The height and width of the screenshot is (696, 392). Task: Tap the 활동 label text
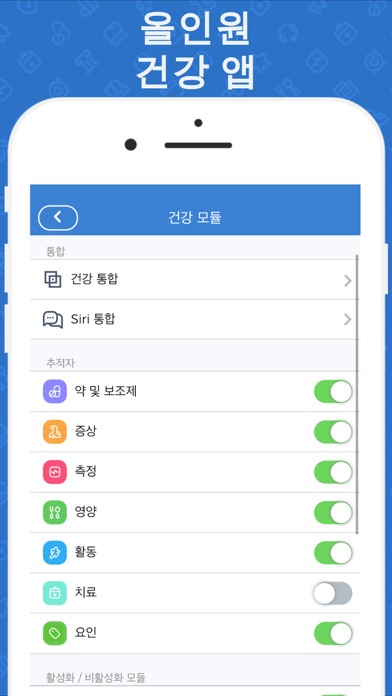86,552
